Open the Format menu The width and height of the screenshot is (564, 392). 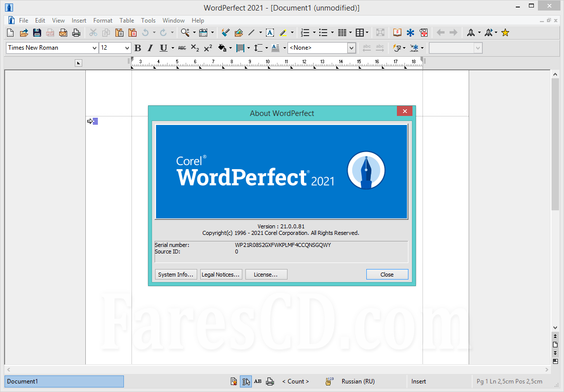coord(103,21)
